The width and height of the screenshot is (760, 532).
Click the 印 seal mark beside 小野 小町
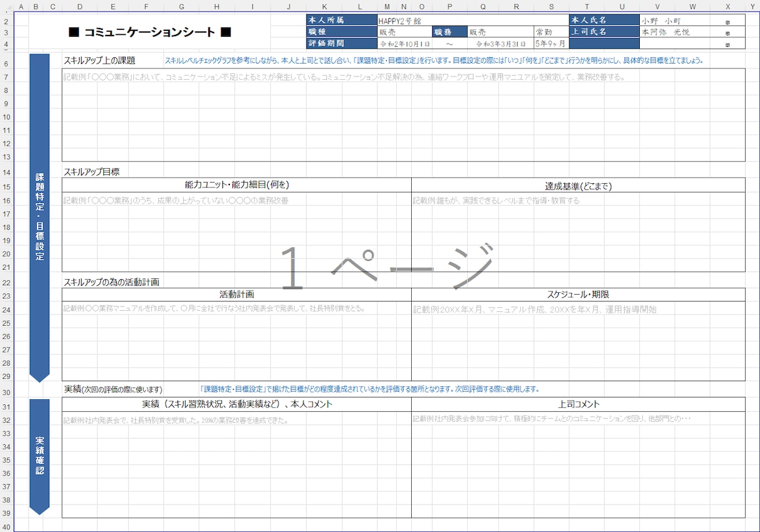728,21
